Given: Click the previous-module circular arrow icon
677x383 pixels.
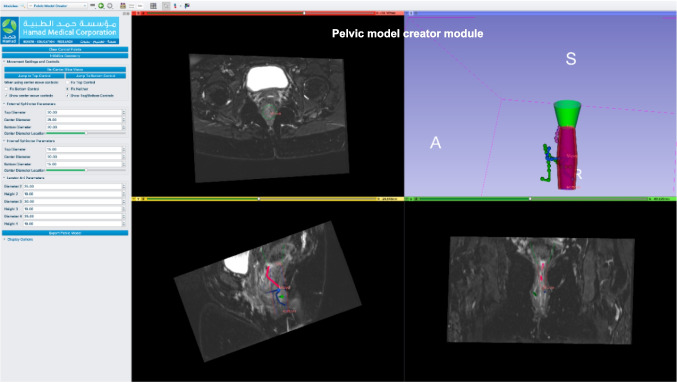Looking at the screenshot, I should [110, 6].
